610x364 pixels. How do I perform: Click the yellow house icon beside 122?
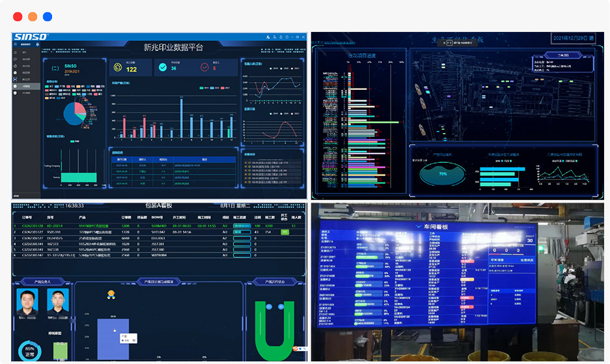point(118,67)
